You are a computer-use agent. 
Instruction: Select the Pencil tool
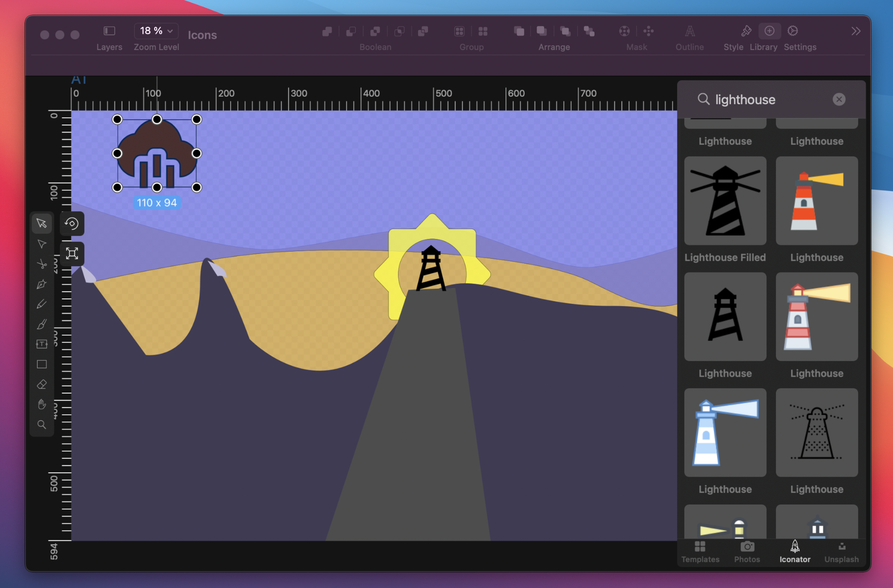coord(42,303)
